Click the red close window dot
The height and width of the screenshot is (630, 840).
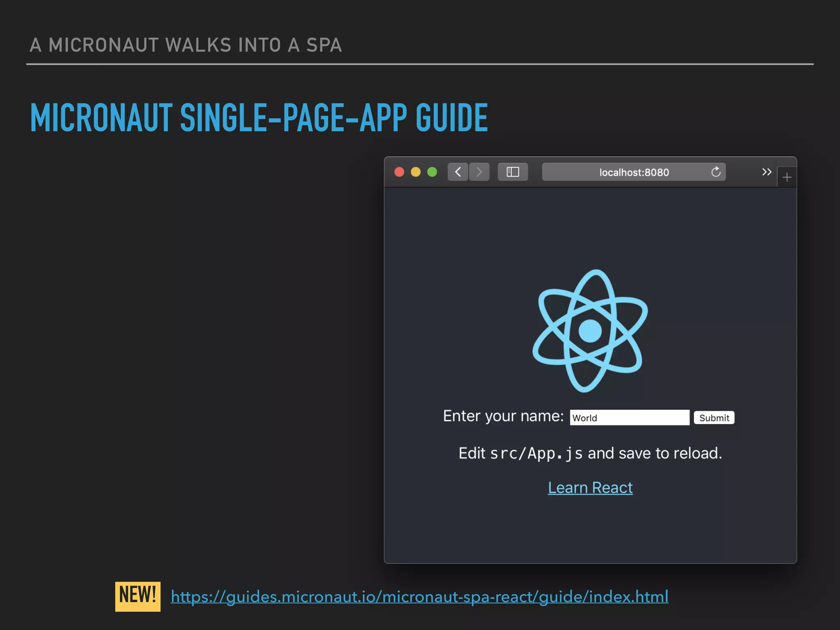[399, 172]
